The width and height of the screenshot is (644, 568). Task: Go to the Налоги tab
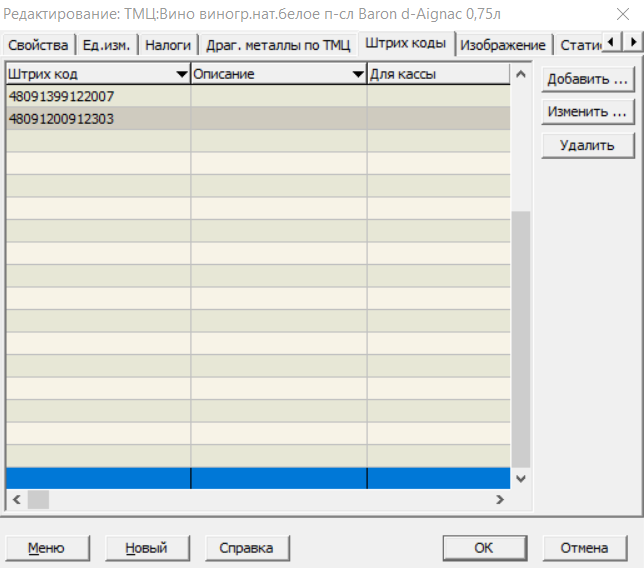[168, 45]
